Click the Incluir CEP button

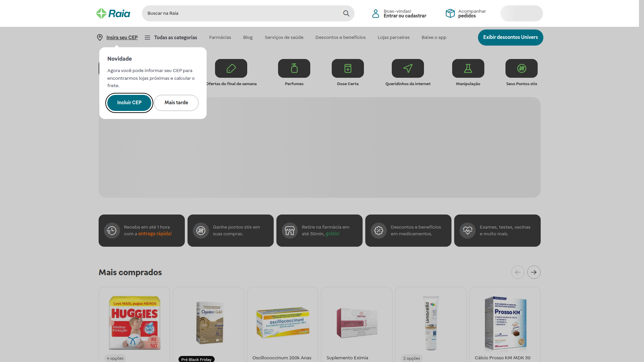tap(129, 103)
